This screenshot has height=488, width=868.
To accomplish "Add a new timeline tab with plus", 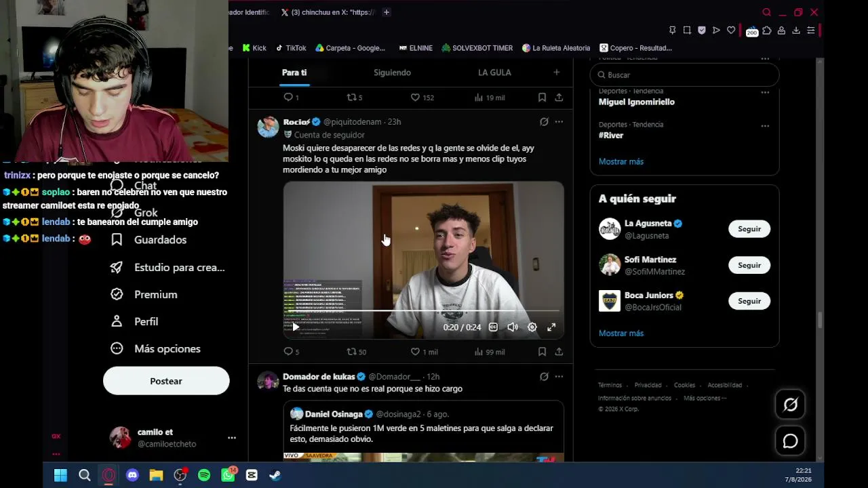I will (x=556, y=73).
